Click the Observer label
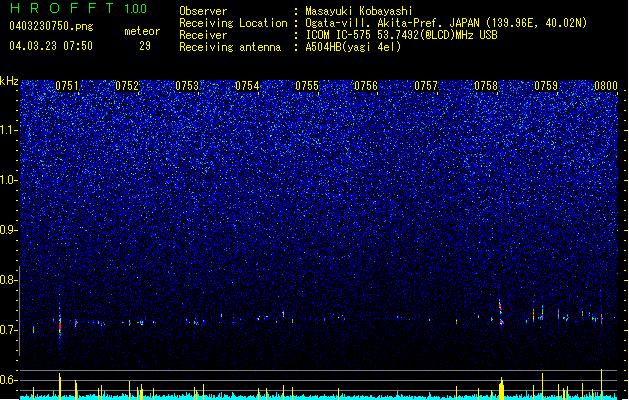This screenshot has height=400, width=629. tap(203, 11)
